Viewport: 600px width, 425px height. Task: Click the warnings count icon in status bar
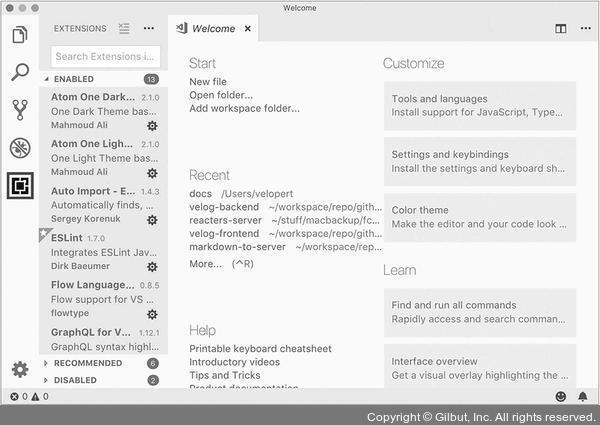pyautogui.click(x=35, y=397)
